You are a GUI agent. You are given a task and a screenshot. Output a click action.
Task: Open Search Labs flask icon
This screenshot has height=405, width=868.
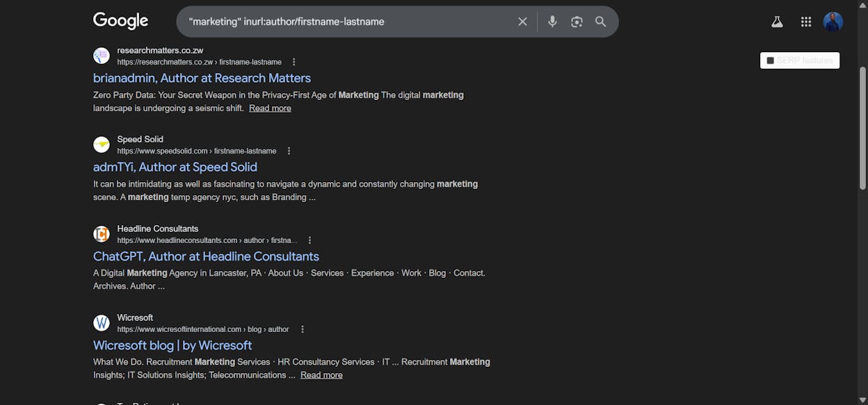pos(777,22)
